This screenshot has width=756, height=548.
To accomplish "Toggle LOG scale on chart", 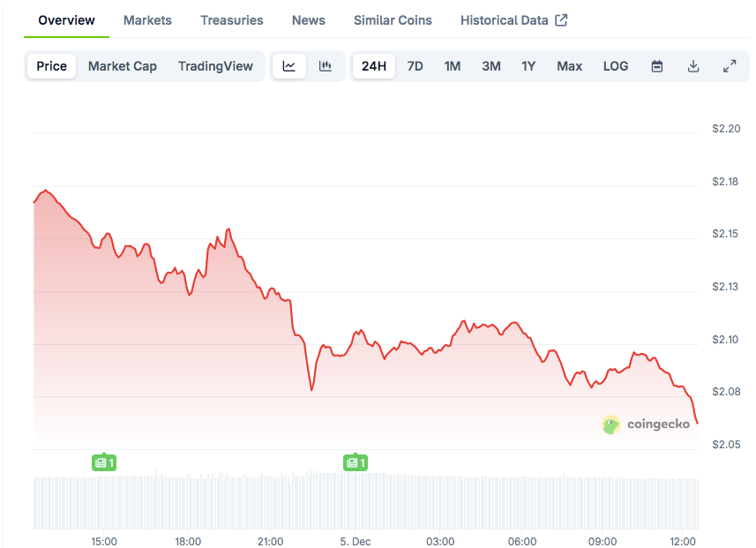I will pos(616,66).
